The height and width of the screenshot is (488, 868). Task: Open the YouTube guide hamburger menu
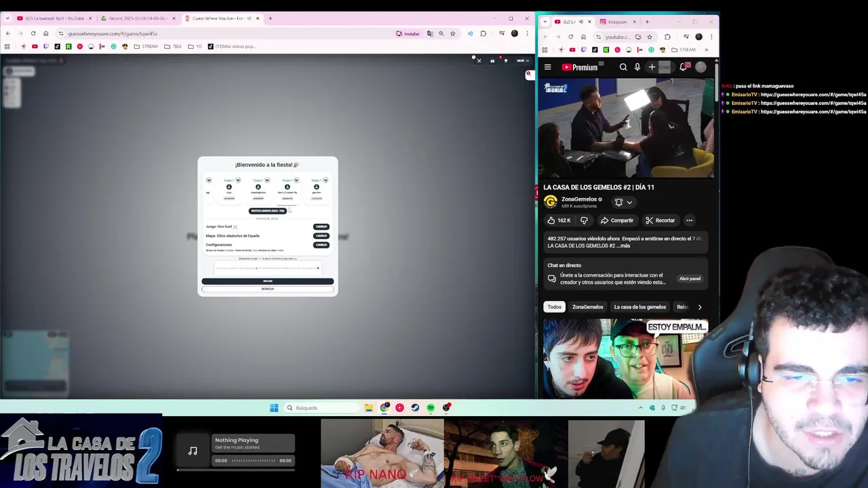pyautogui.click(x=547, y=67)
